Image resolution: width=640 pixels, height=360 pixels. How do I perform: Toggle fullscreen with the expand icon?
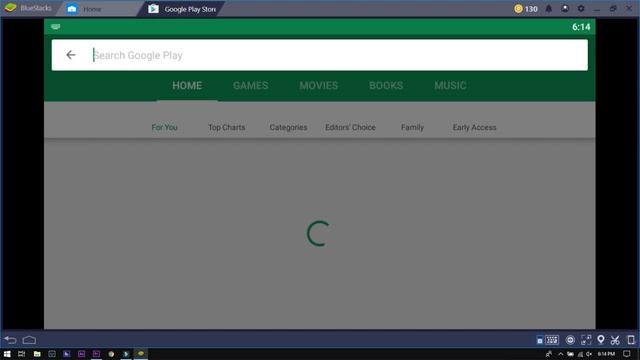586,340
